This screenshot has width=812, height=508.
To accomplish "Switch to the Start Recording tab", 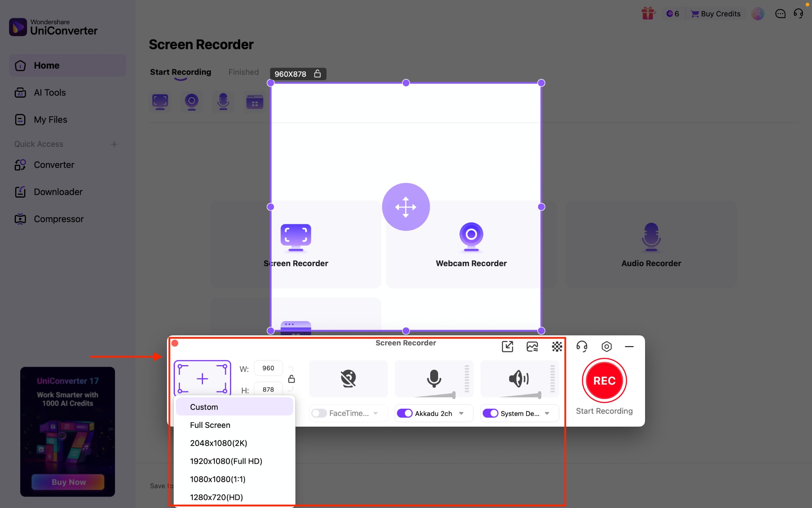I will click(180, 72).
